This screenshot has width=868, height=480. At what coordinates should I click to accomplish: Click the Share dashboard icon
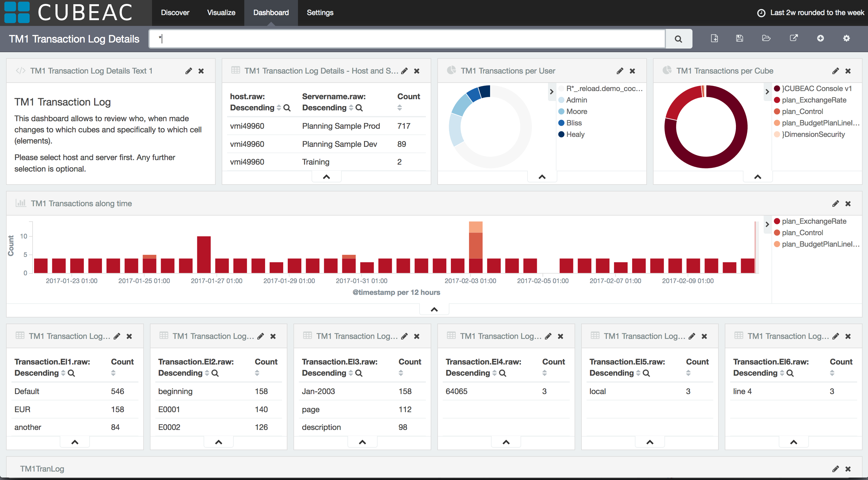pos(794,38)
